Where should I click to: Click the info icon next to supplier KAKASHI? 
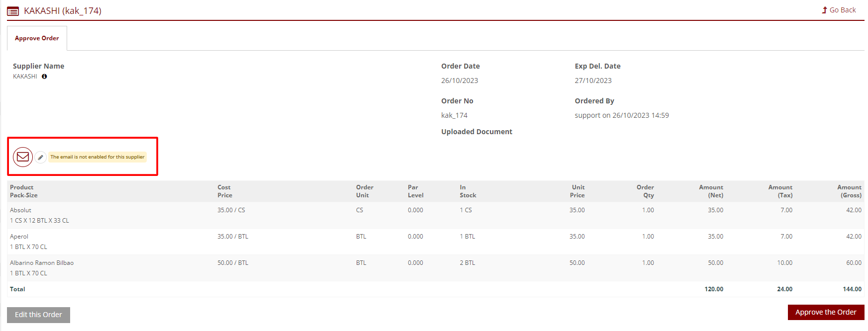click(x=44, y=77)
